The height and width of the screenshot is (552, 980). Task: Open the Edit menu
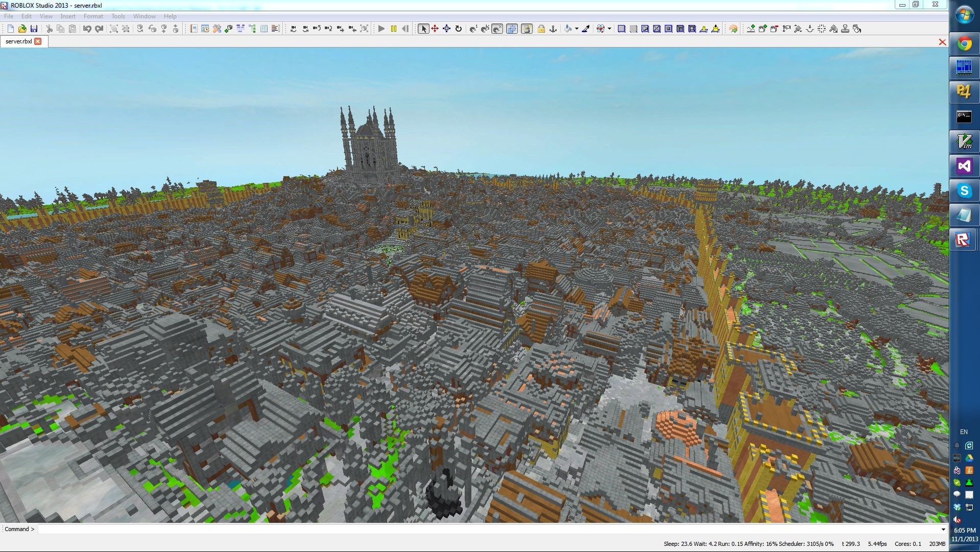point(27,16)
